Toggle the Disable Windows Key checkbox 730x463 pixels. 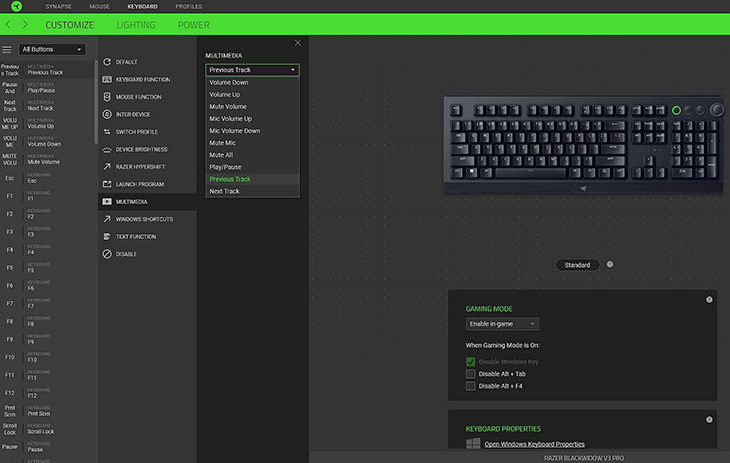471,362
